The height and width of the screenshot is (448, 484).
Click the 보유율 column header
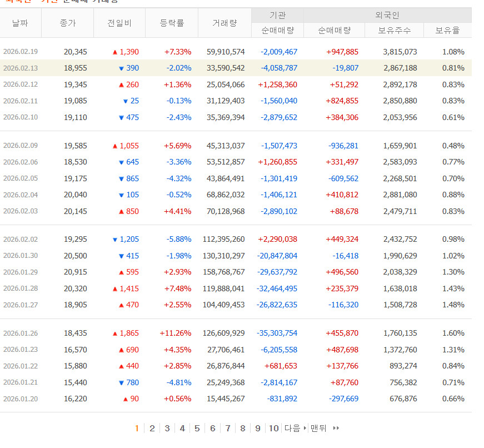(447, 30)
